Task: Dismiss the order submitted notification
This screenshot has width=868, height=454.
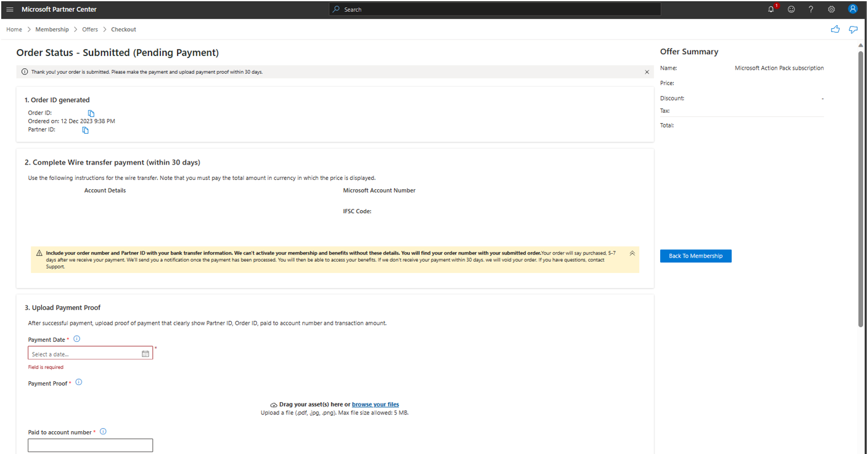Action: click(647, 72)
